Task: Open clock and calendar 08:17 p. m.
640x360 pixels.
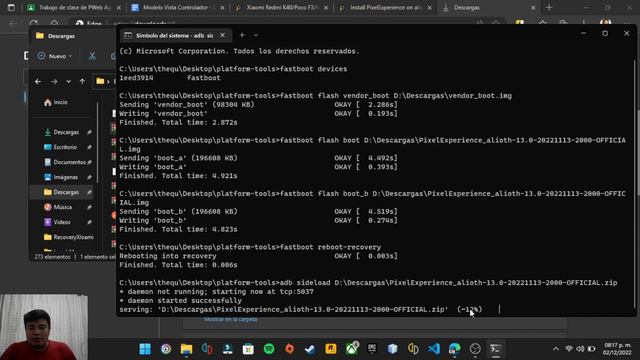Action: pyautogui.click(x=617, y=349)
